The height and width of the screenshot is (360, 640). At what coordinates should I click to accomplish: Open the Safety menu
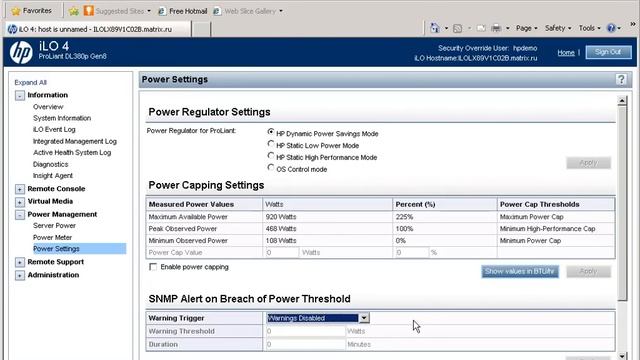click(558, 28)
